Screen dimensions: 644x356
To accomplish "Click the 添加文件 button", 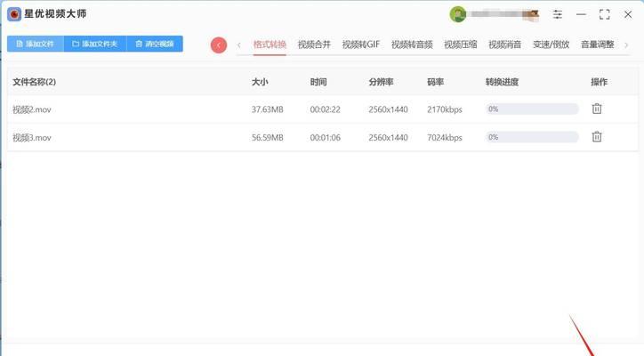I will pyautogui.click(x=36, y=44).
